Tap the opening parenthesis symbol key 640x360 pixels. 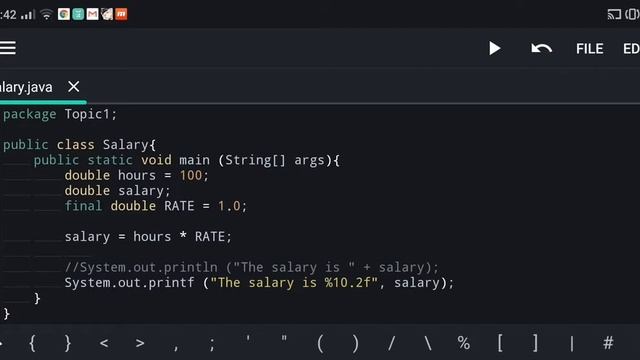[x=320, y=343]
